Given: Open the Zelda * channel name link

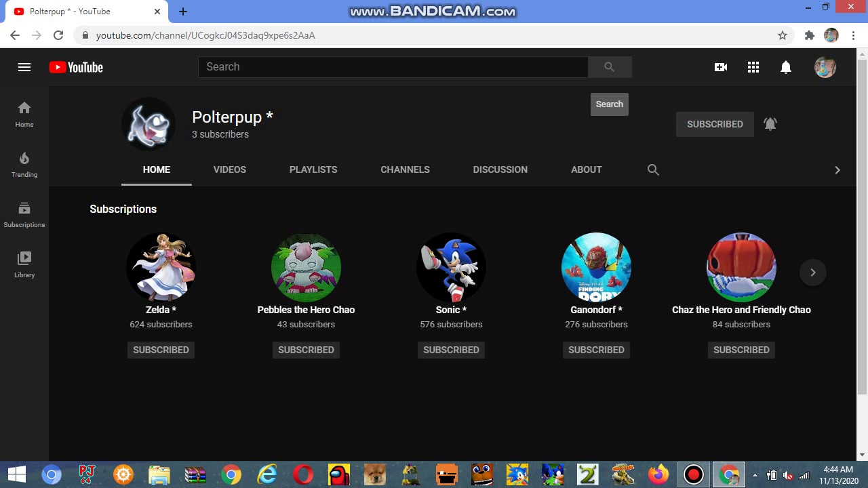Looking at the screenshot, I should (161, 310).
